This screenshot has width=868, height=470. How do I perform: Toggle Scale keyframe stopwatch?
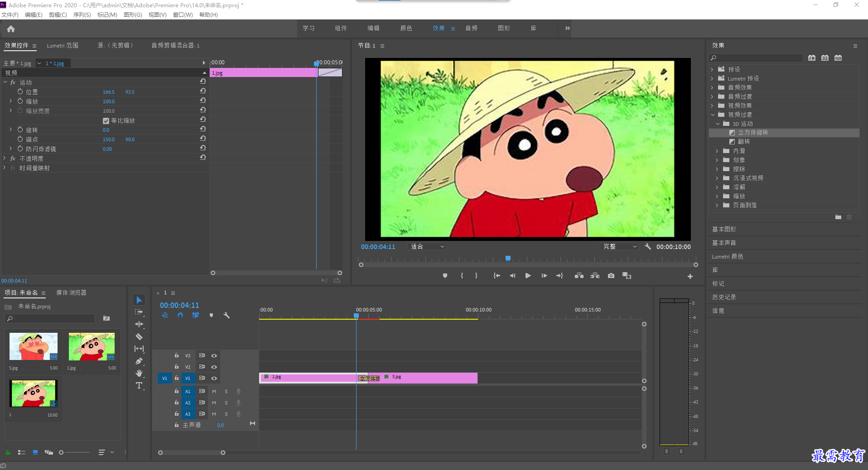coord(20,101)
